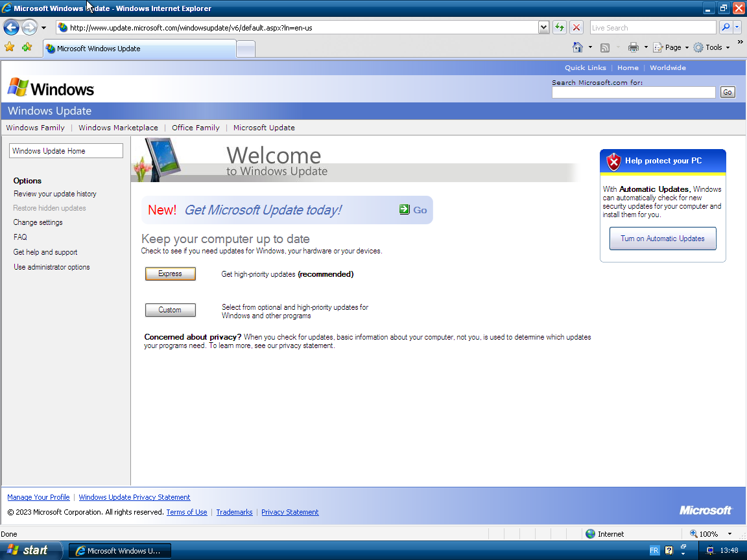Open the Tools menu

point(712,47)
